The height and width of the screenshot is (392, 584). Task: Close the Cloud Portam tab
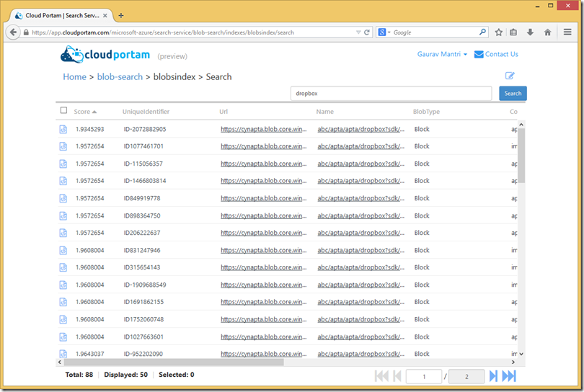coord(105,16)
